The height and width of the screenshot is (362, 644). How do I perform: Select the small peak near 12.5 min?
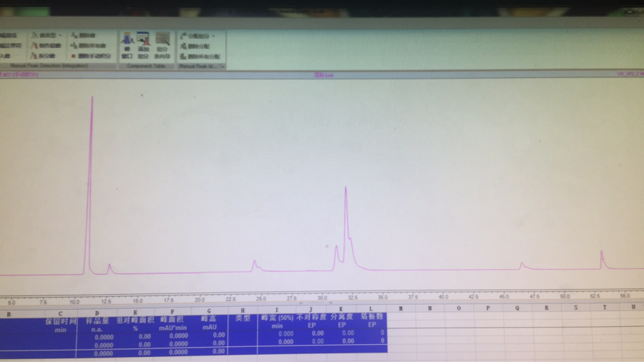tap(109, 268)
